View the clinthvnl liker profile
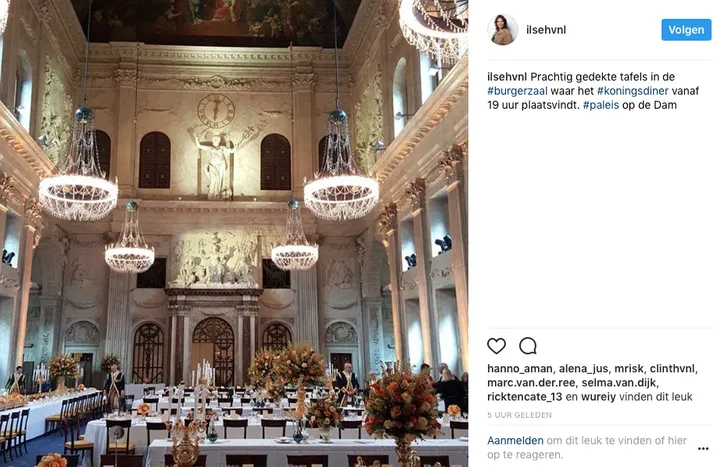 (672, 369)
